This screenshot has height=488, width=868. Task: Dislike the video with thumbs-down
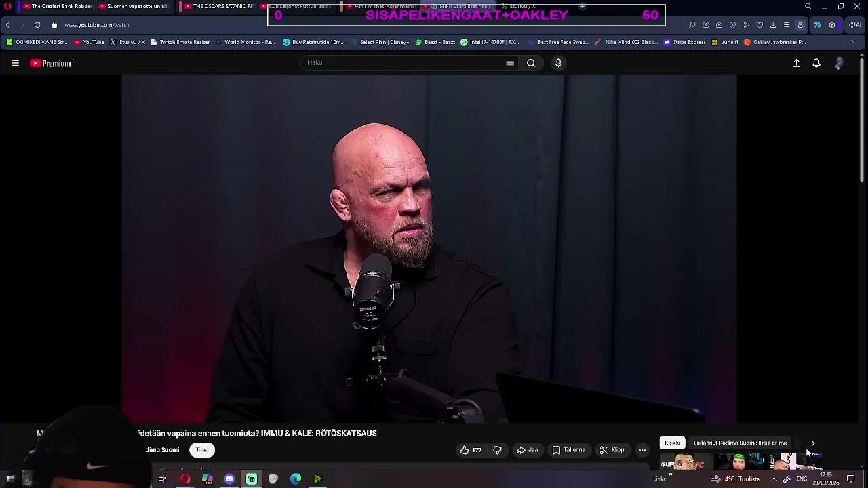coord(497,450)
